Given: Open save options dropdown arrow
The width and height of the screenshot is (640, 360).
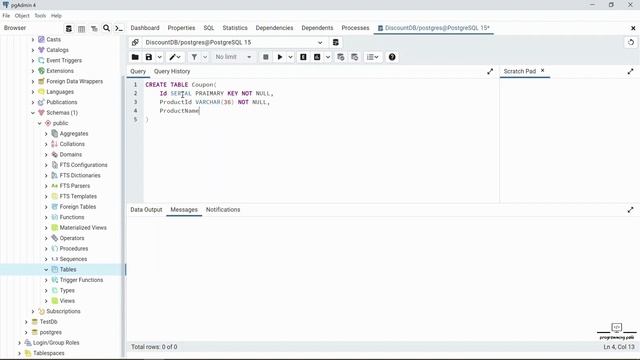Looking at the screenshot, I should click(x=160, y=57).
